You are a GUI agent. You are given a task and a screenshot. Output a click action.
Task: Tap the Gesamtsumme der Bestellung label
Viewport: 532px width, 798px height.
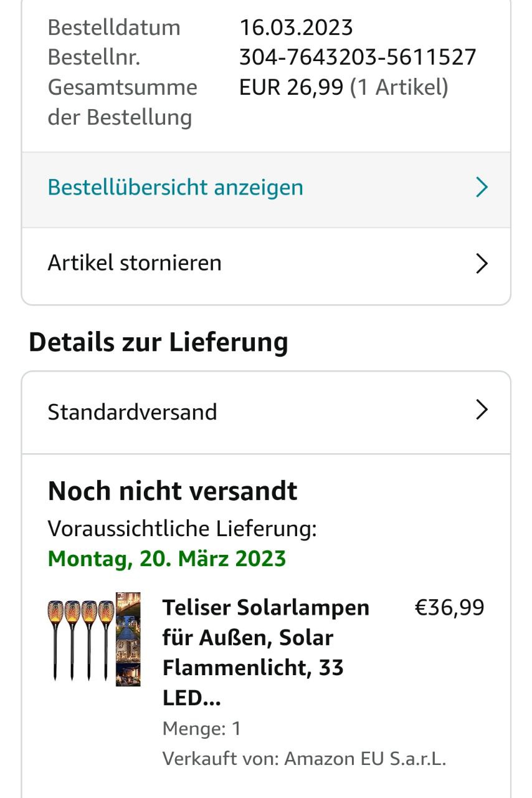click(122, 102)
